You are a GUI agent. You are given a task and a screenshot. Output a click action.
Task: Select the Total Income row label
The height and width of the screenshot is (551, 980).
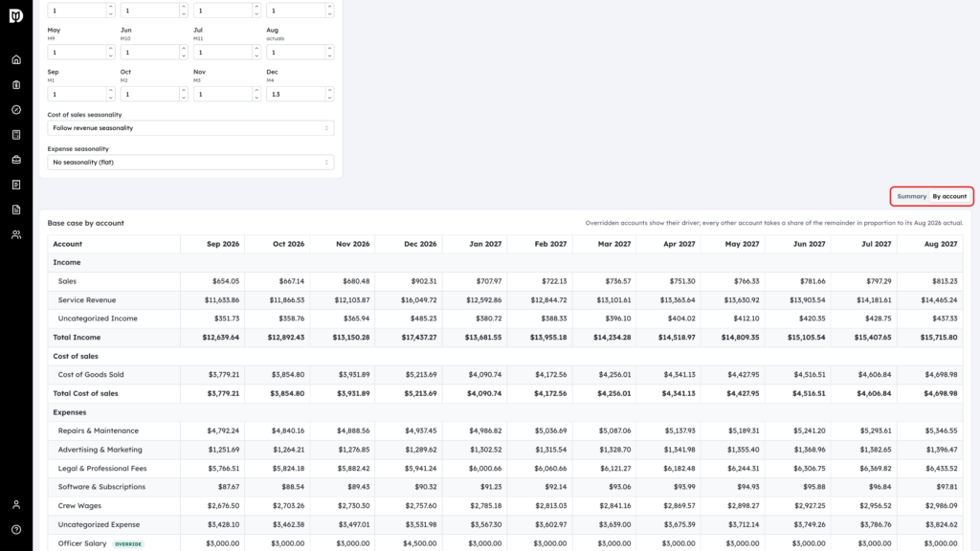click(x=77, y=338)
